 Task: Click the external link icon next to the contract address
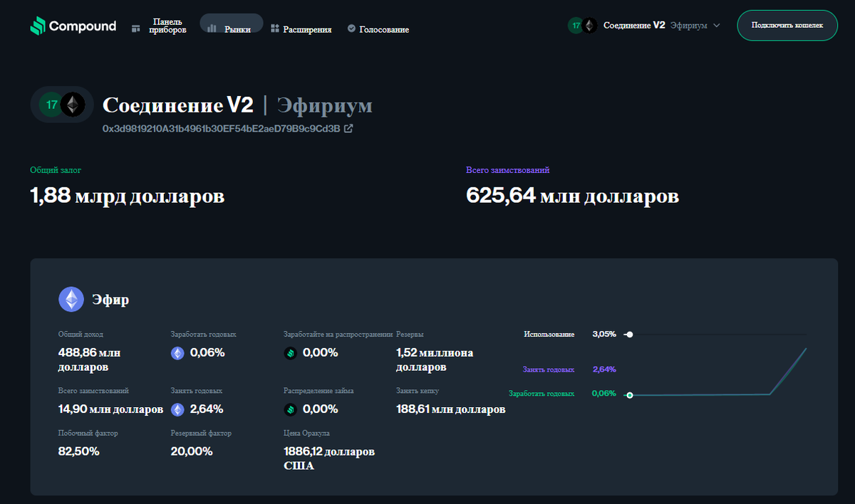(x=348, y=129)
